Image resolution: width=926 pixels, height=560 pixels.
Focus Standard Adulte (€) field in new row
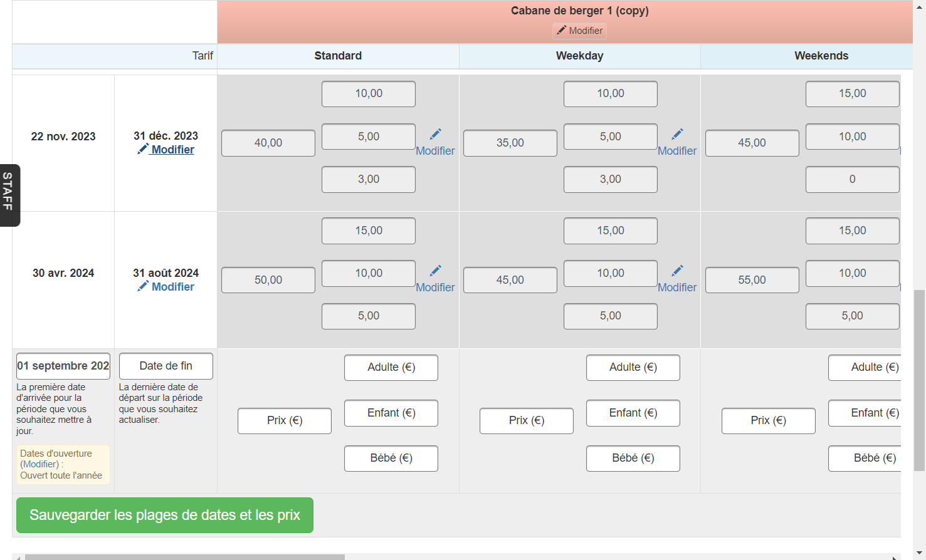point(391,368)
